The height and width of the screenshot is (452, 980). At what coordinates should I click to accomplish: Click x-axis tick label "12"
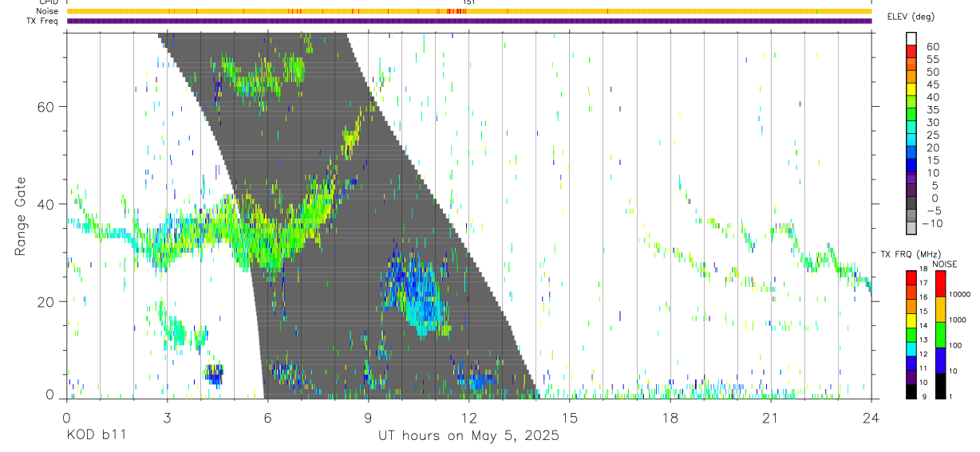coord(468,419)
